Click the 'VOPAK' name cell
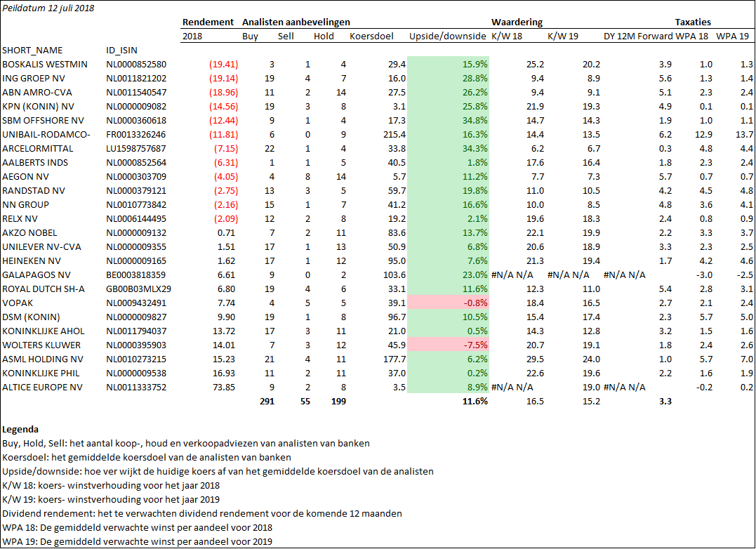Viewport: 756px width, 549px height. pyautogui.click(x=18, y=303)
